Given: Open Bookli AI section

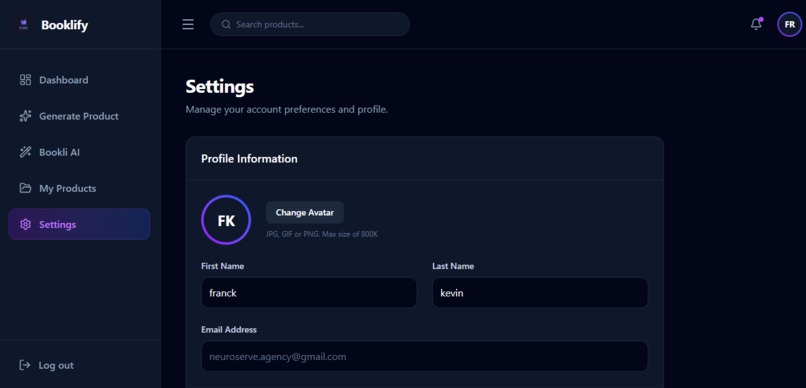Looking at the screenshot, I should coord(79,152).
